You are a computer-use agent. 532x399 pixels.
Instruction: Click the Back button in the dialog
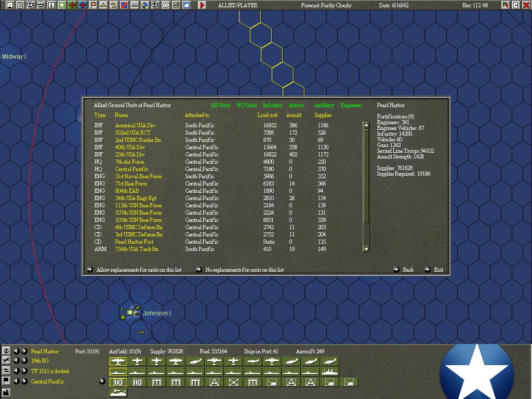pos(403,270)
